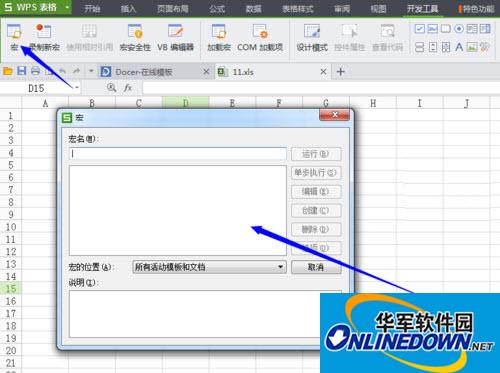Switch to the 数据 ribbon tab
The width and height of the screenshot is (500, 373).
tap(253, 8)
